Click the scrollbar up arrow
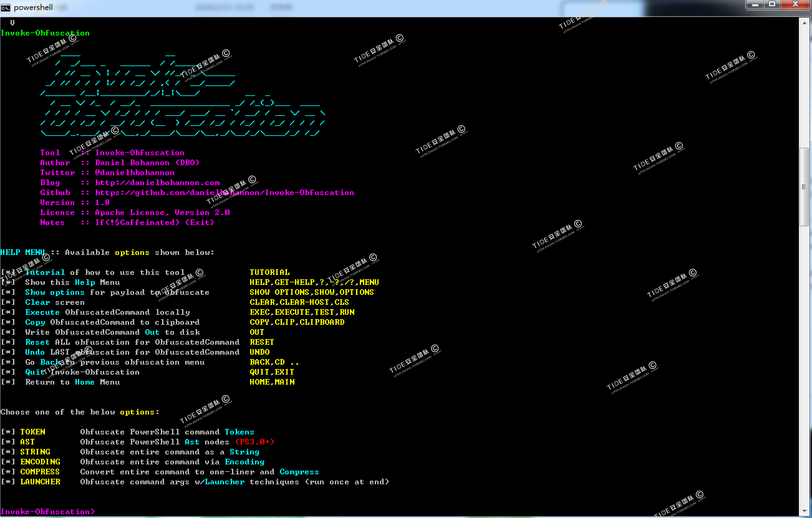The height and width of the screenshot is (518, 812). 804,23
